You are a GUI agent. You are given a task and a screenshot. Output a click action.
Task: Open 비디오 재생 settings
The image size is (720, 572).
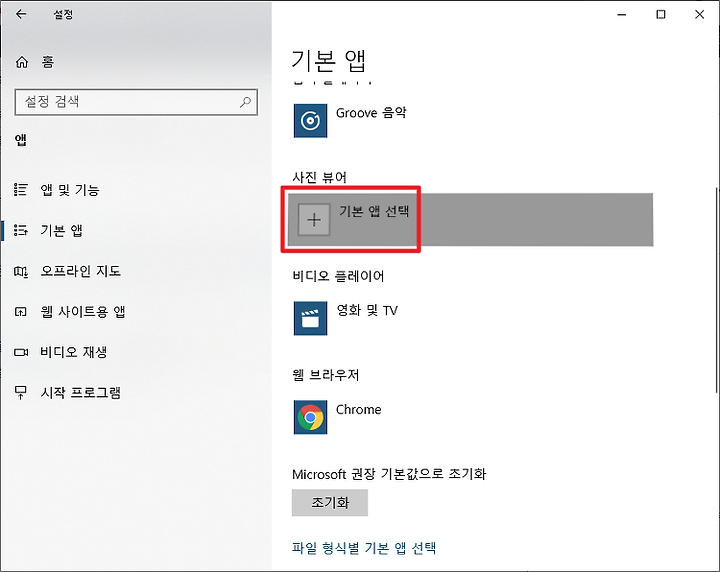pos(73,352)
